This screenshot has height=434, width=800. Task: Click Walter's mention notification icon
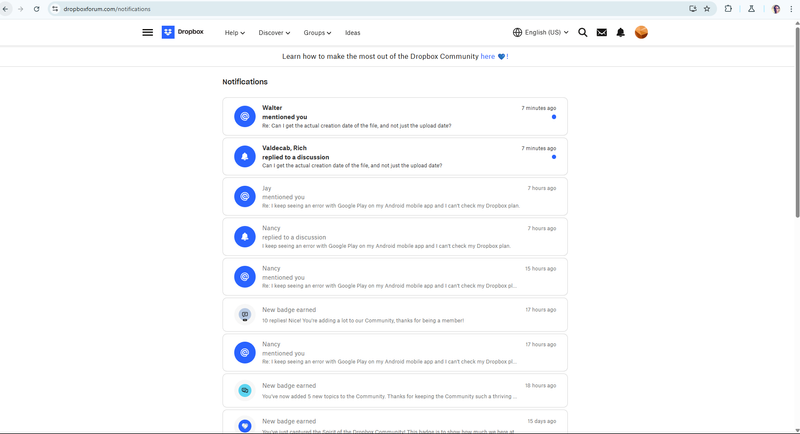tap(244, 117)
